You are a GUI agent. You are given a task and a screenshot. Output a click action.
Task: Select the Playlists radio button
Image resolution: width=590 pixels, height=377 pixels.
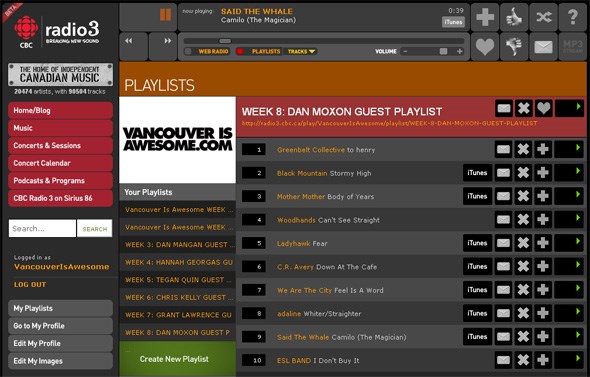(x=240, y=51)
